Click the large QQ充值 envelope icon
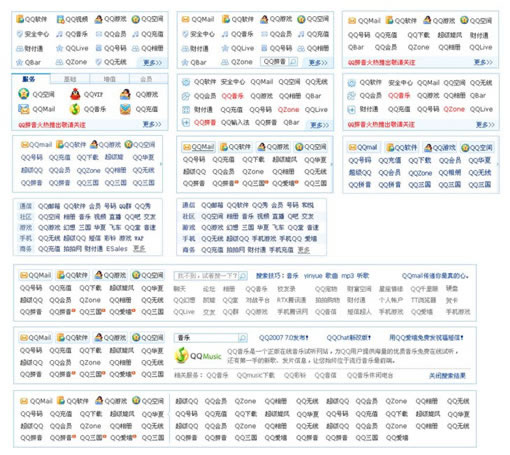This screenshot has width=510, height=455. pos(125,109)
